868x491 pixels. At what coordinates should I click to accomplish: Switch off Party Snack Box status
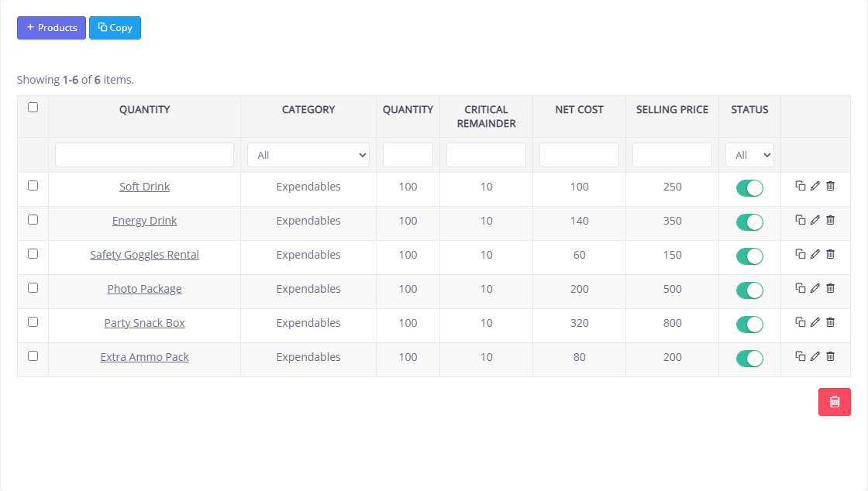[x=749, y=324]
